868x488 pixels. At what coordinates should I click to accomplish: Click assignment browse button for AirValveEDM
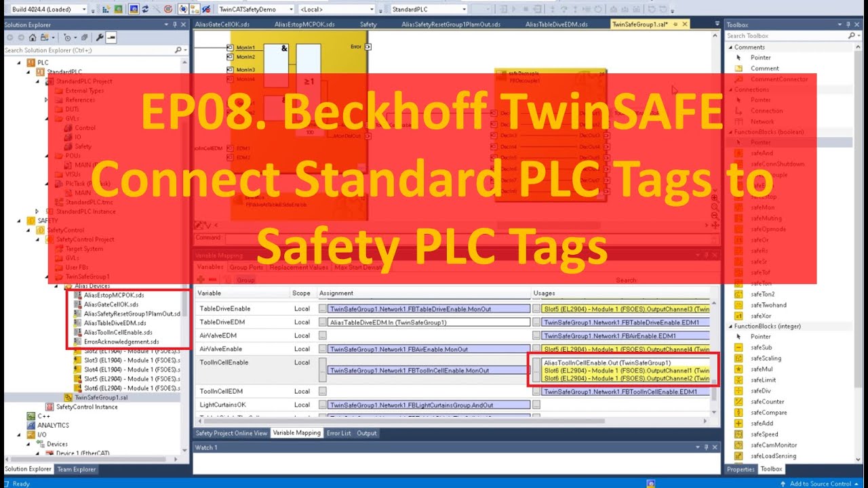[323, 335]
